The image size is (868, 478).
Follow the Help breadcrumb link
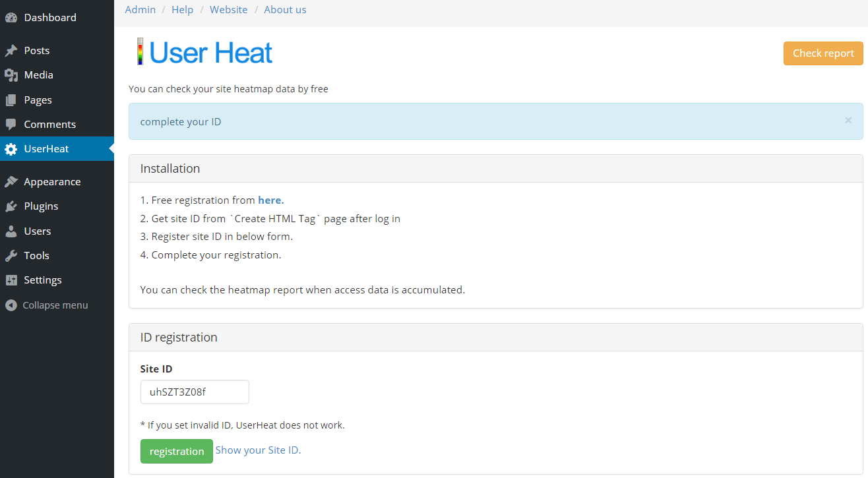183,10
